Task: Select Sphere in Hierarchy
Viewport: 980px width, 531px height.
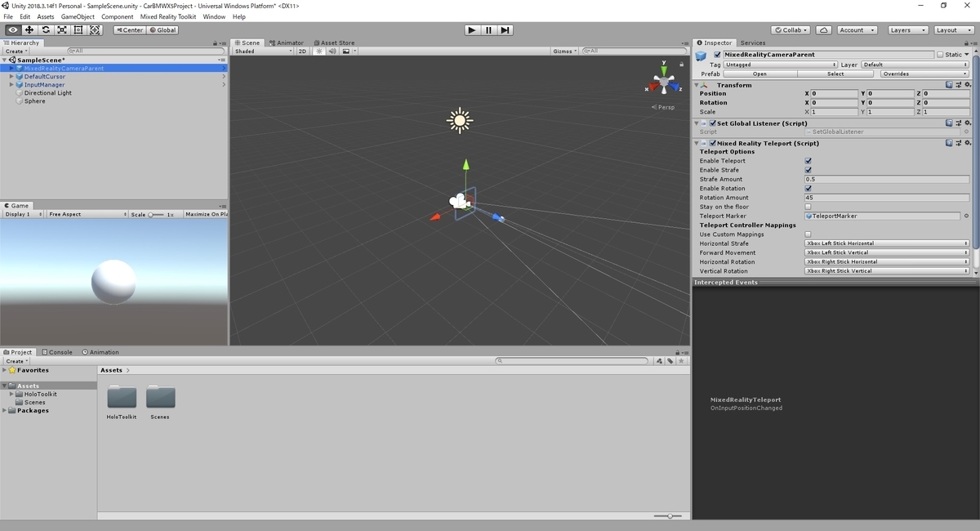Action: tap(35, 101)
